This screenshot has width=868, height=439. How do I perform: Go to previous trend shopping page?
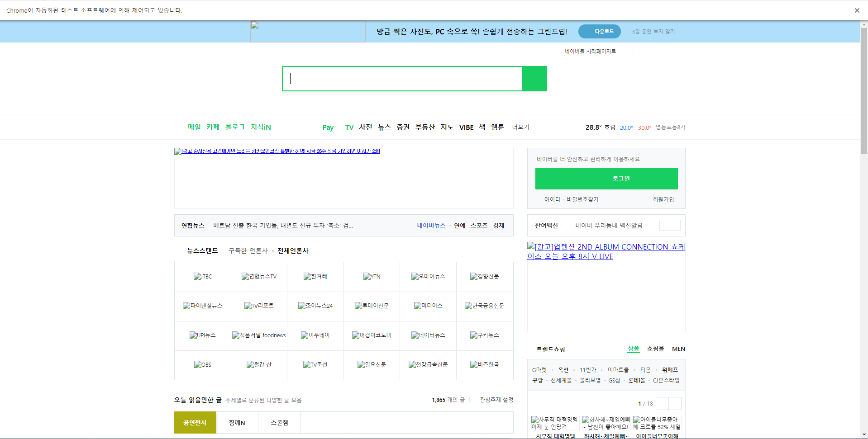pyautogui.click(x=663, y=403)
